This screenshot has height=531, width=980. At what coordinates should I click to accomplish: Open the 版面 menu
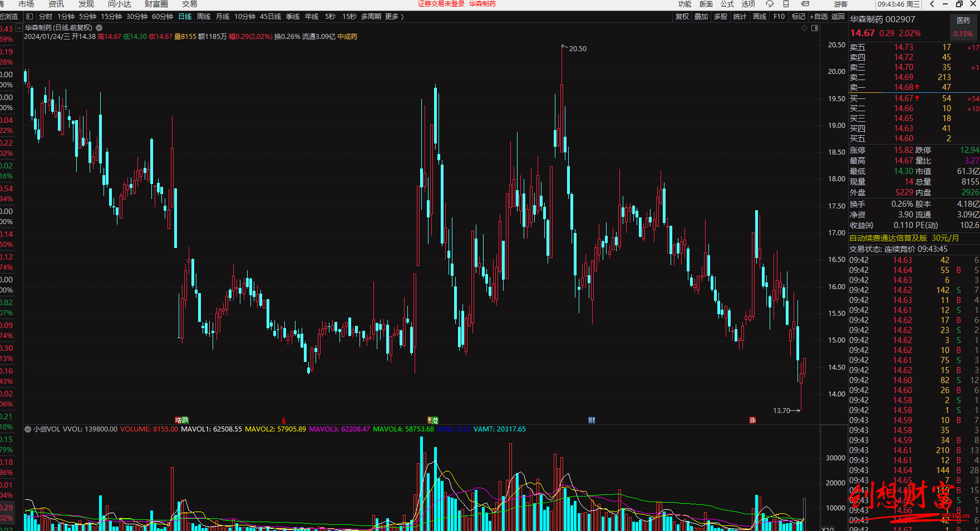tap(706, 4)
